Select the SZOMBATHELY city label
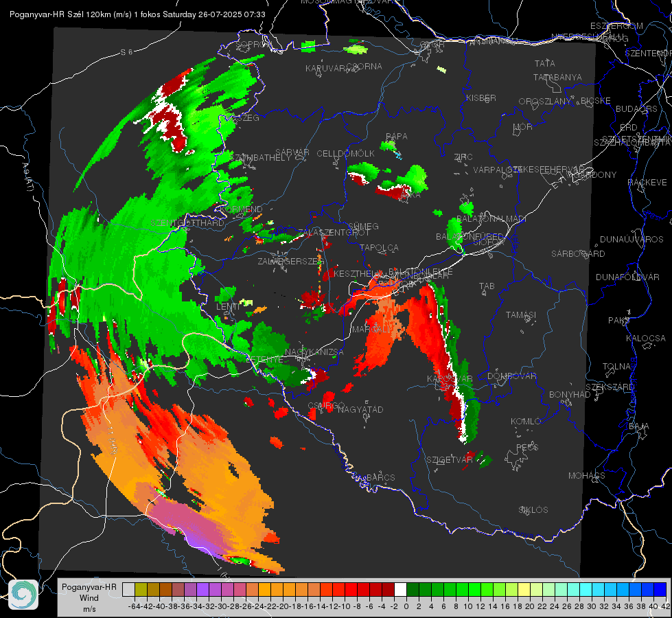Screen dimensions: 672x618 point(261,158)
